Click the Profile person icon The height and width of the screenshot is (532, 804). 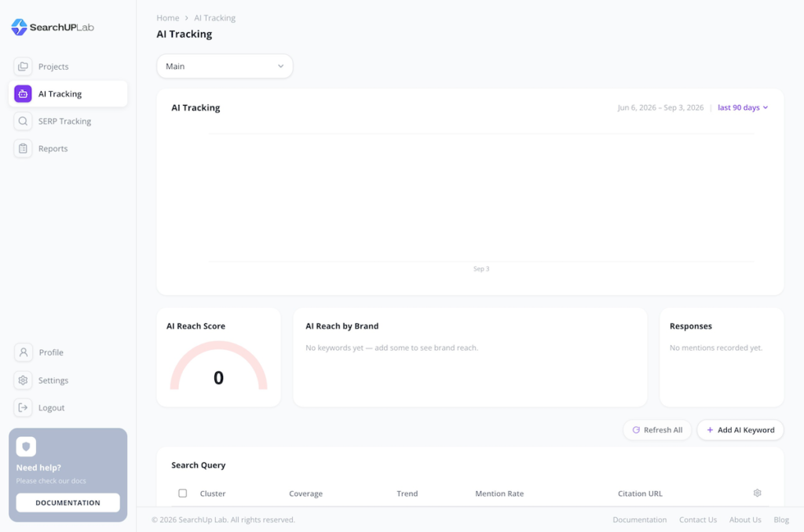(23, 352)
